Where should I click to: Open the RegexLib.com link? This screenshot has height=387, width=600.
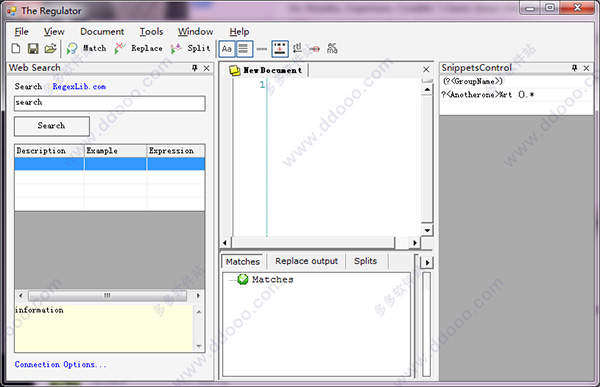[79, 87]
